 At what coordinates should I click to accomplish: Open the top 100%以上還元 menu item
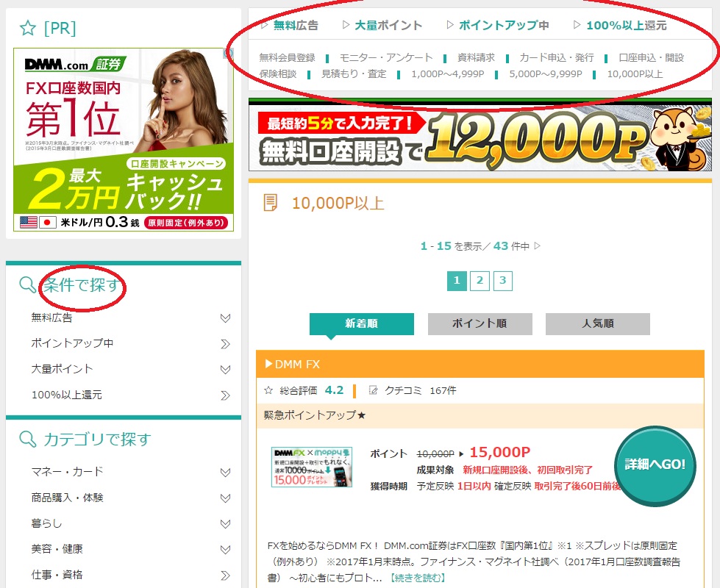click(x=627, y=25)
